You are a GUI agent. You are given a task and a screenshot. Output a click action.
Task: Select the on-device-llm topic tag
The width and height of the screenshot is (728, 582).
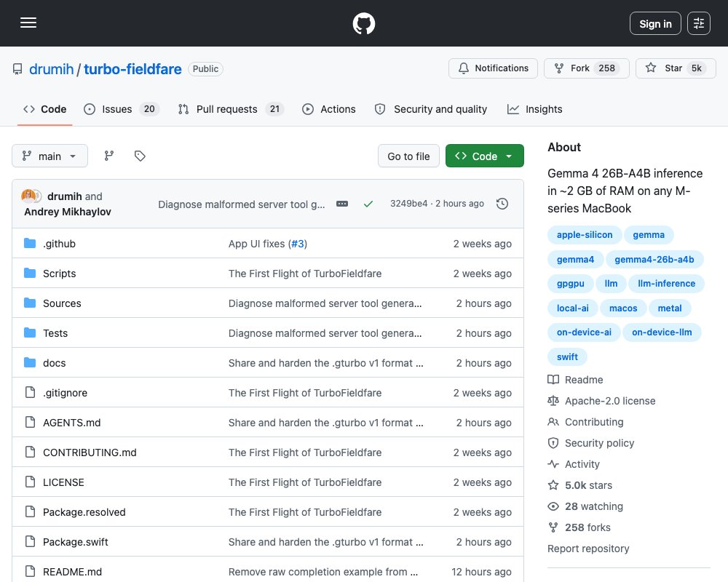coord(662,332)
